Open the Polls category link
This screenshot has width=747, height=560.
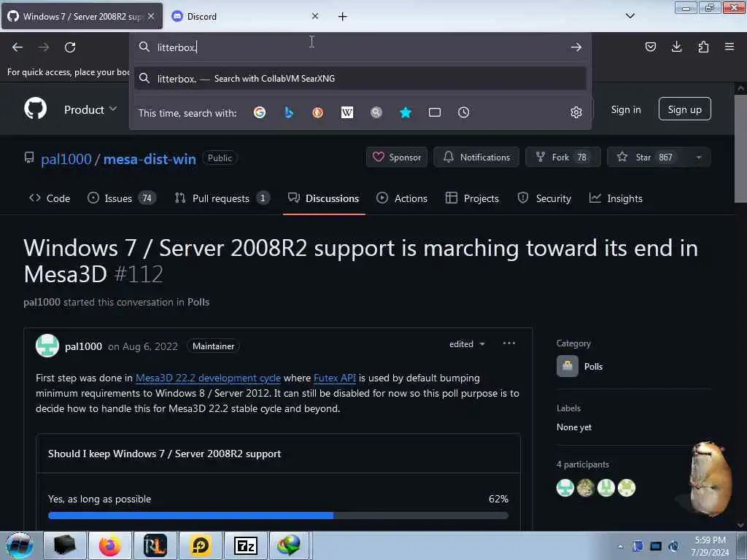(593, 366)
